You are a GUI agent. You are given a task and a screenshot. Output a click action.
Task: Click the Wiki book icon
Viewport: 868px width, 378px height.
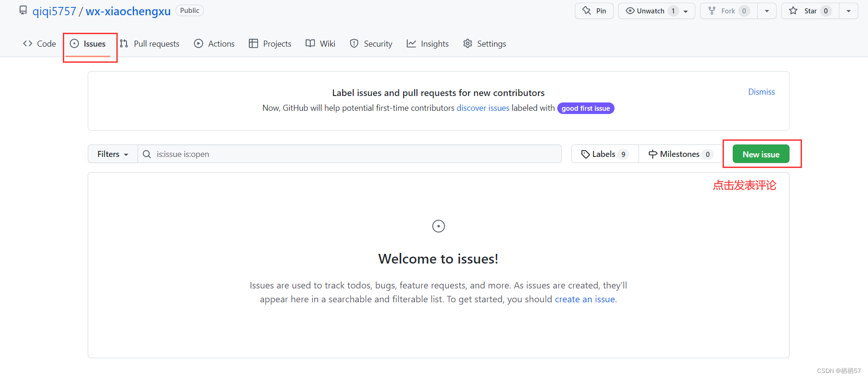(310, 43)
